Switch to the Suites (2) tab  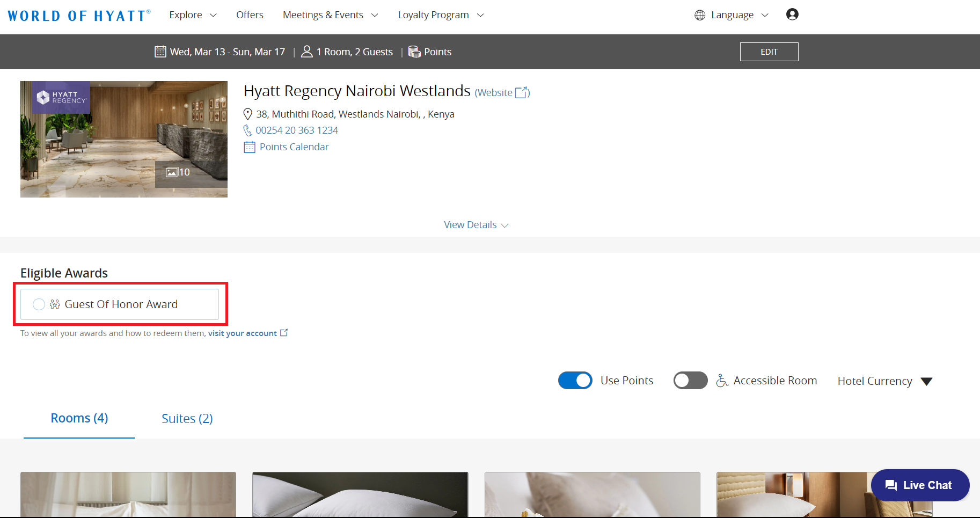tap(187, 419)
